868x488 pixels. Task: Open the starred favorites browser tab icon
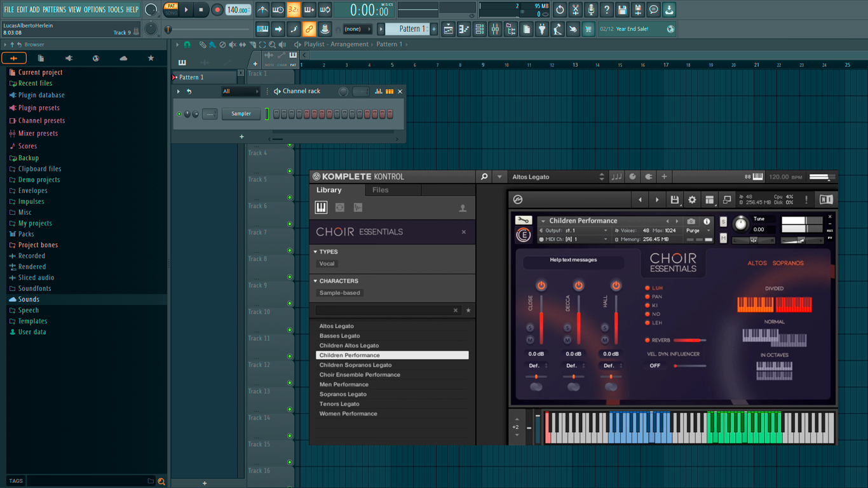151,58
